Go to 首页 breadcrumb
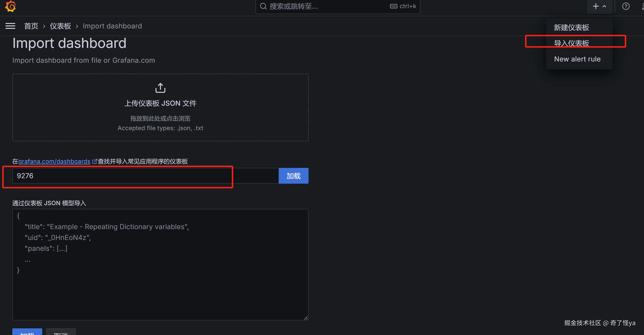This screenshot has height=335, width=644. [31, 26]
